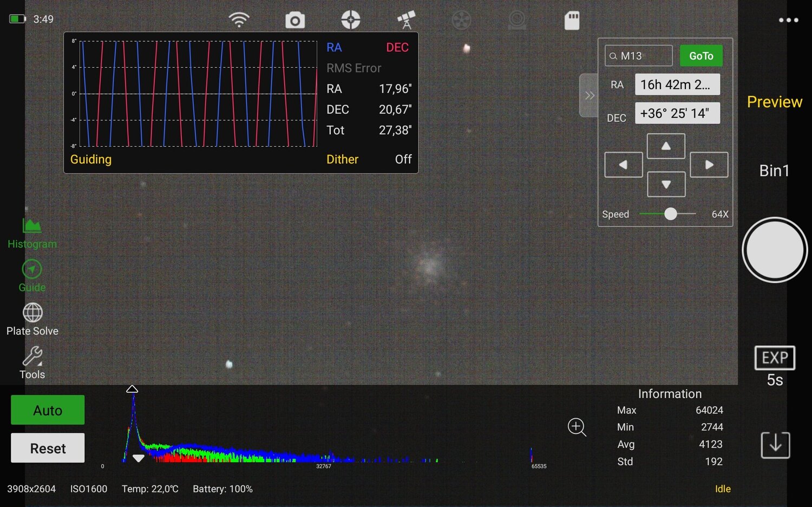
Task: Open the telescope mount icon
Action: click(405, 19)
